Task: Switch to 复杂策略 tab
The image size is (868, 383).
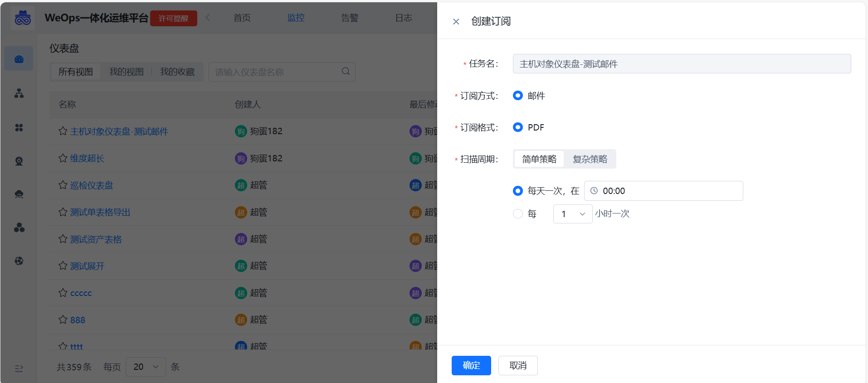Action: (590, 159)
